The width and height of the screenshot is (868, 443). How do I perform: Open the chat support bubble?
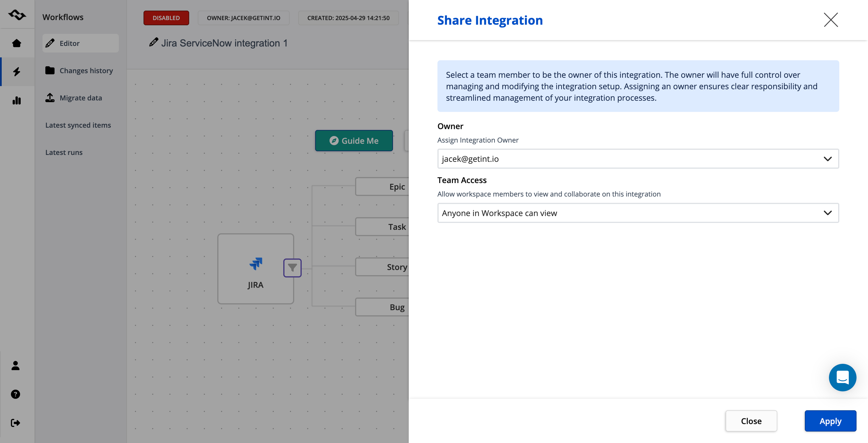[842, 377]
